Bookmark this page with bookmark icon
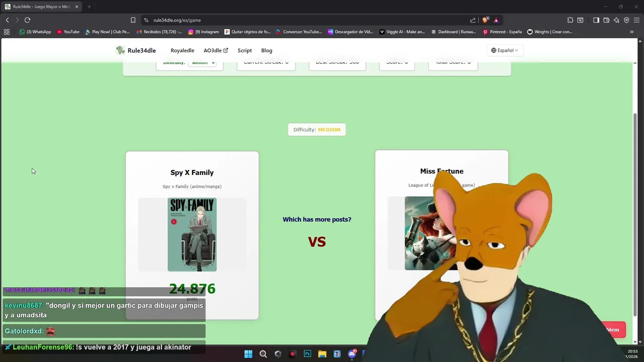Image resolution: width=644 pixels, height=362 pixels. point(133,20)
